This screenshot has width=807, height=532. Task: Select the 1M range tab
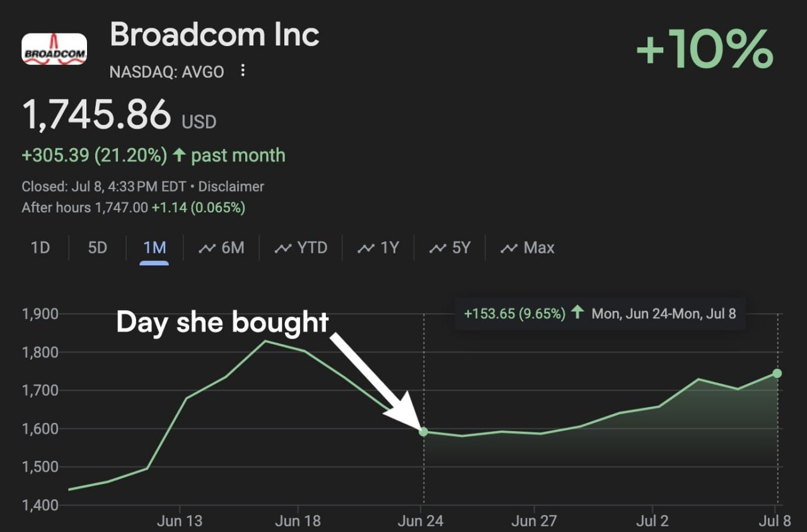point(154,248)
